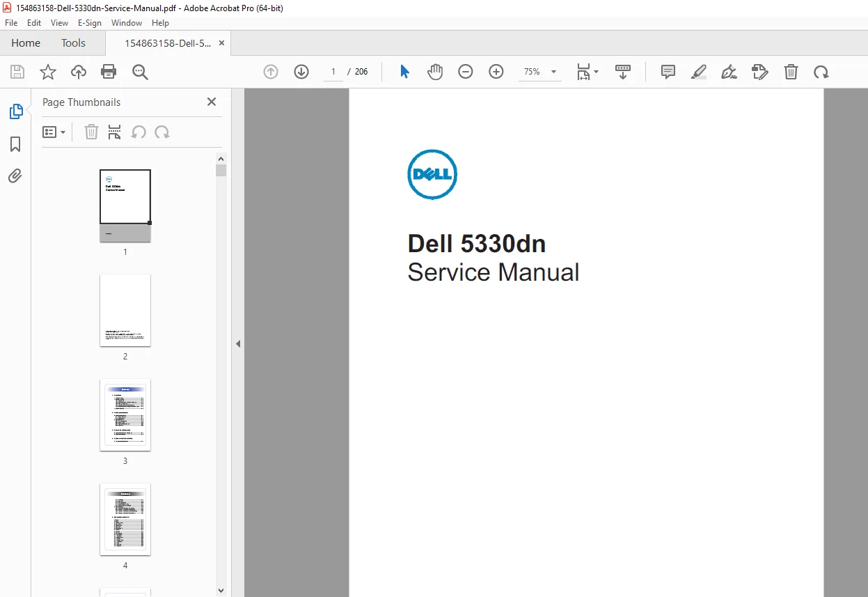The width and height of the screenshot is (868, 597).
Task: Click the "Service Manual" text on the page
Action: pyautogui.click(x=494, y=272)
